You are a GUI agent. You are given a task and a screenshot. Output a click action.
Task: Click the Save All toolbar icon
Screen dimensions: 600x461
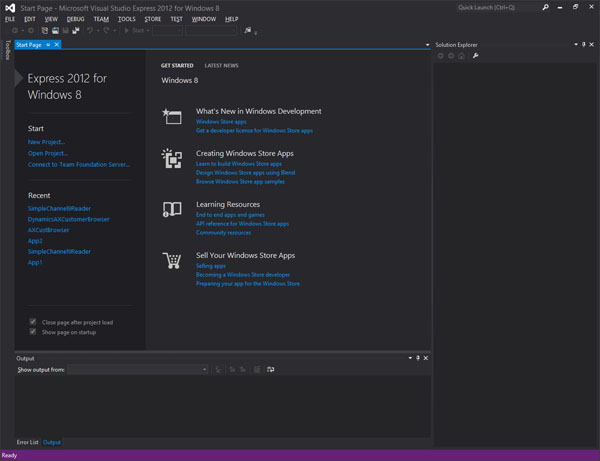(76, 31)
